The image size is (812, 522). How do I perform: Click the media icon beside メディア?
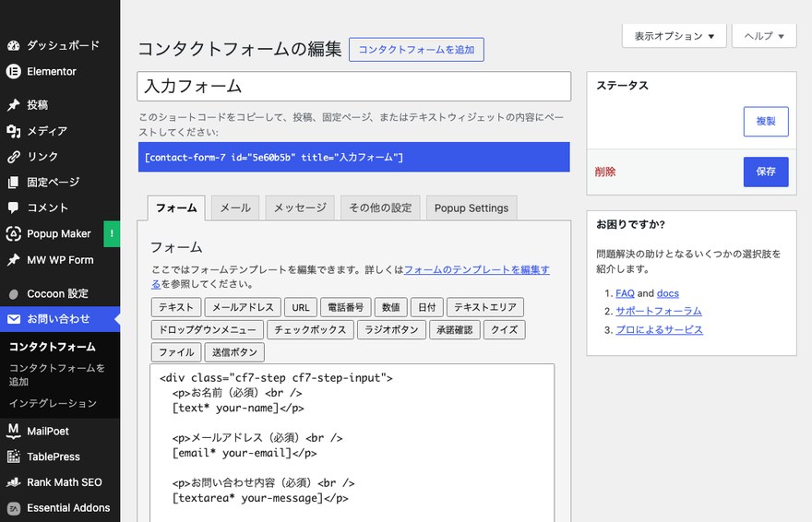click(14, 131)
